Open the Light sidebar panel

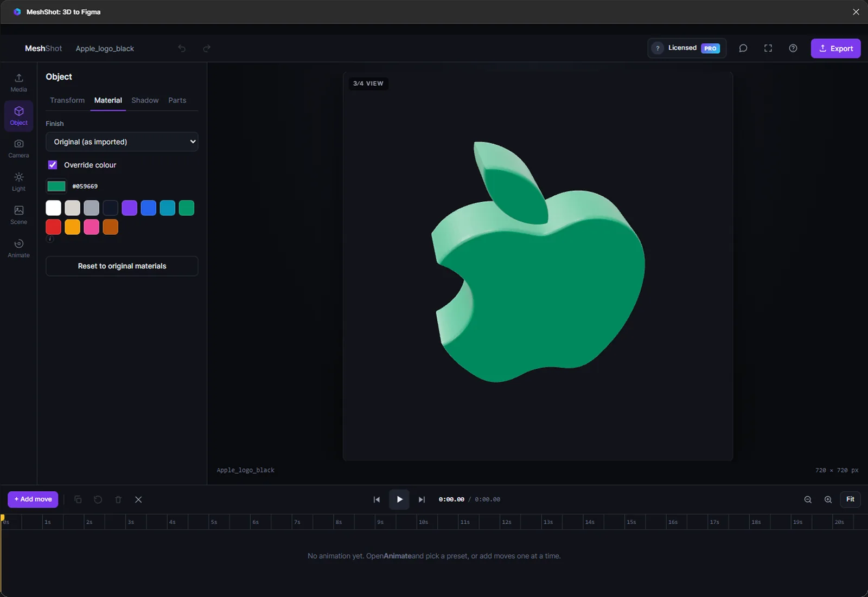[18, 182]
